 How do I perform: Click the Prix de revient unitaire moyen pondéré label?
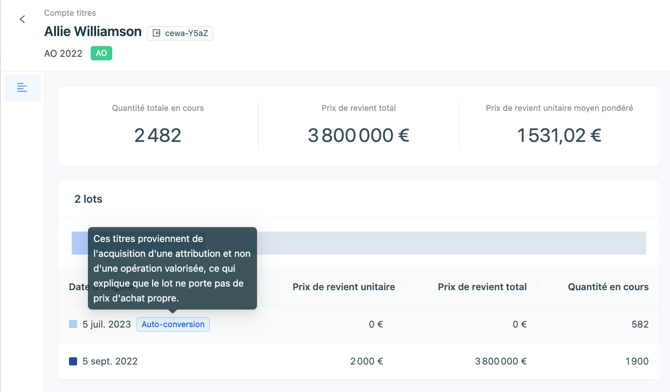point(559,108)
